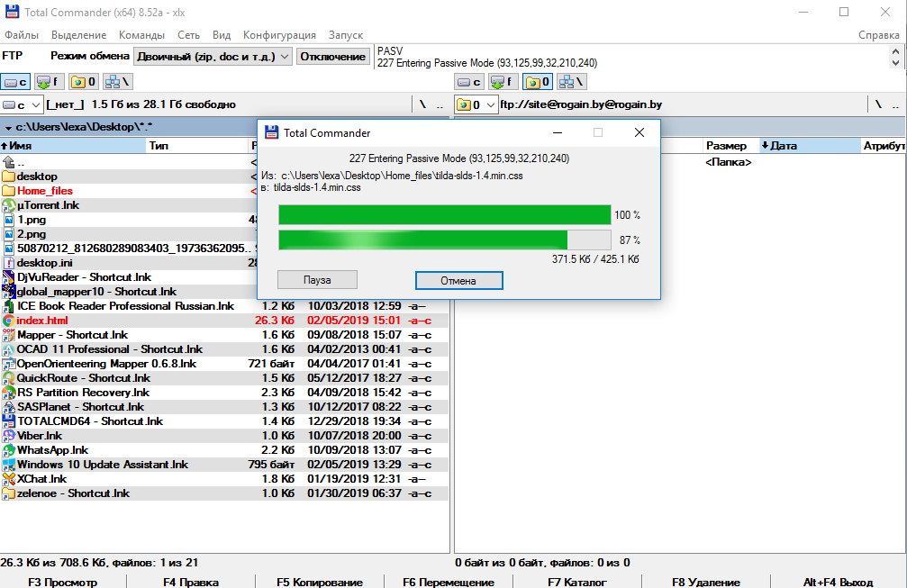Click left panel root directory backslash button
Image resolution: width=907 pixels, height=588 pixels.
pos(422,104)
